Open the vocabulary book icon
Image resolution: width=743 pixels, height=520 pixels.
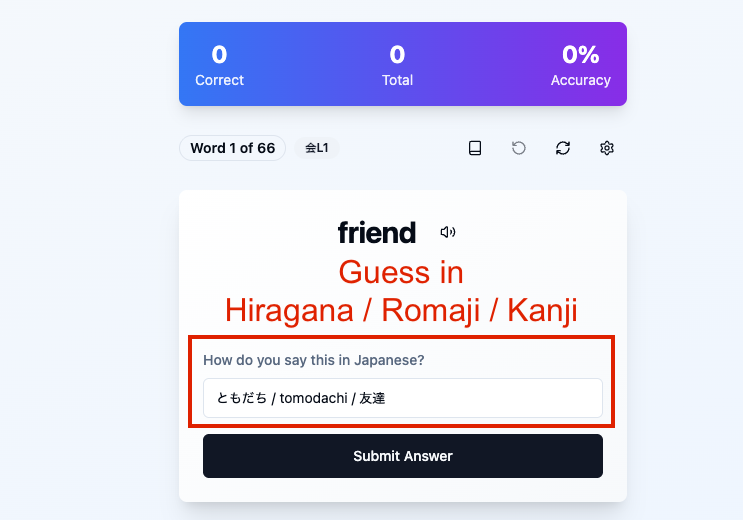(475, 148)
